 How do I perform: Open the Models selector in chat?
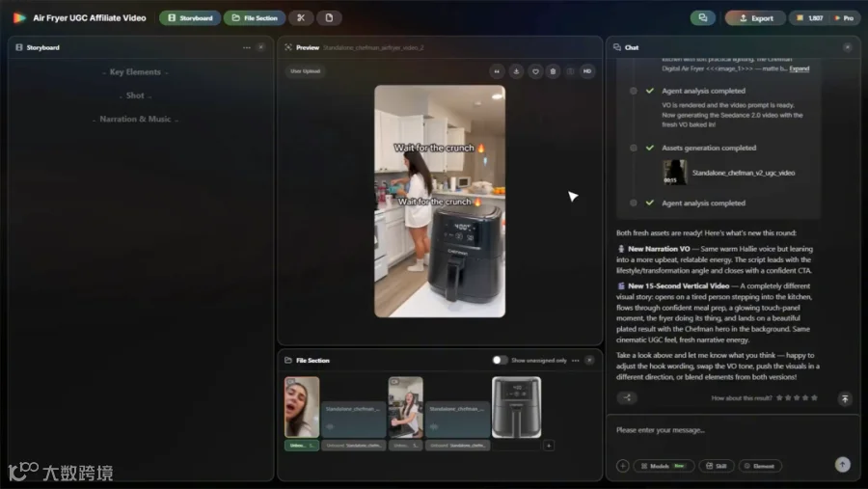pyautogui.click(x=663, y=466)
